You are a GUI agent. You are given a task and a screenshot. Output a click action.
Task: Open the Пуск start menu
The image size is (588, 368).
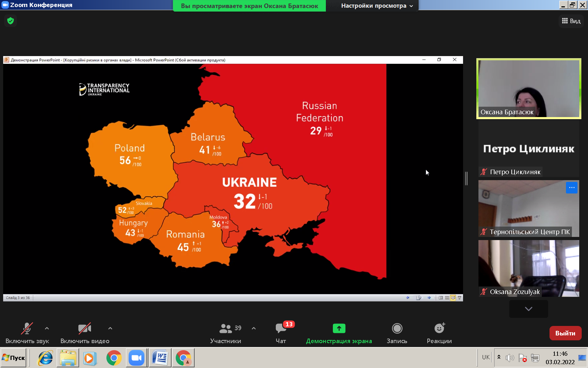[x=14, y=358]
